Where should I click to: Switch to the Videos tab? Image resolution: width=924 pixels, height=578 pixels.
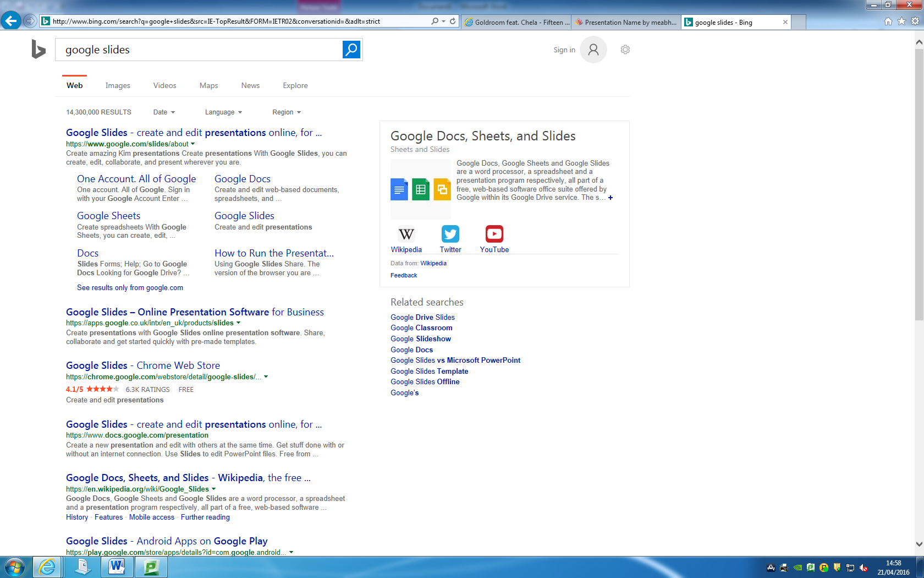164,85
